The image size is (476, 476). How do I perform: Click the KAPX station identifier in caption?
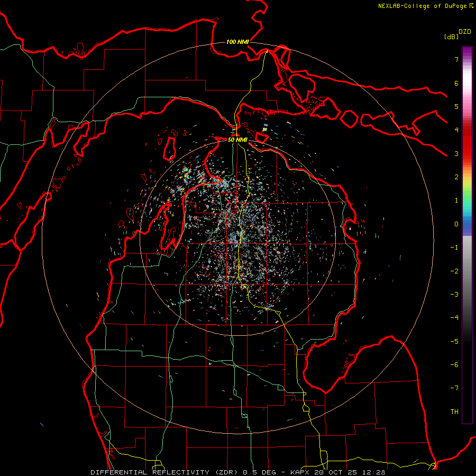click(x=300, y=472)
